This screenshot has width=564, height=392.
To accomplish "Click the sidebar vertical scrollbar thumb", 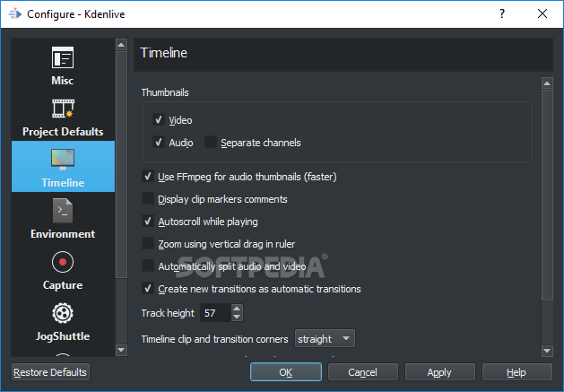I will [x=121, y=164].
